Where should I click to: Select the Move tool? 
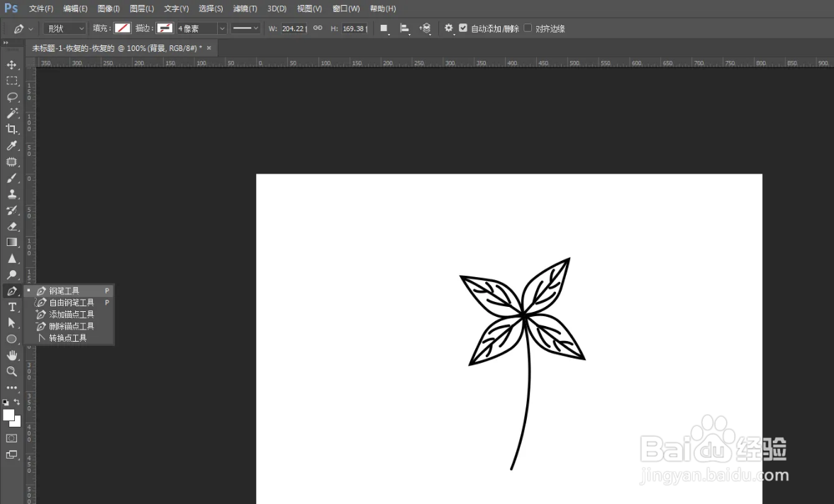[x=11, y=65]
